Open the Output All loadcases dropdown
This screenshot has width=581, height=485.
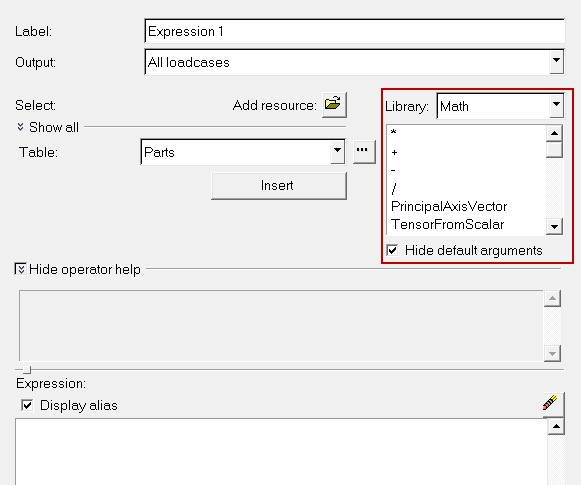tap(556, 62)
